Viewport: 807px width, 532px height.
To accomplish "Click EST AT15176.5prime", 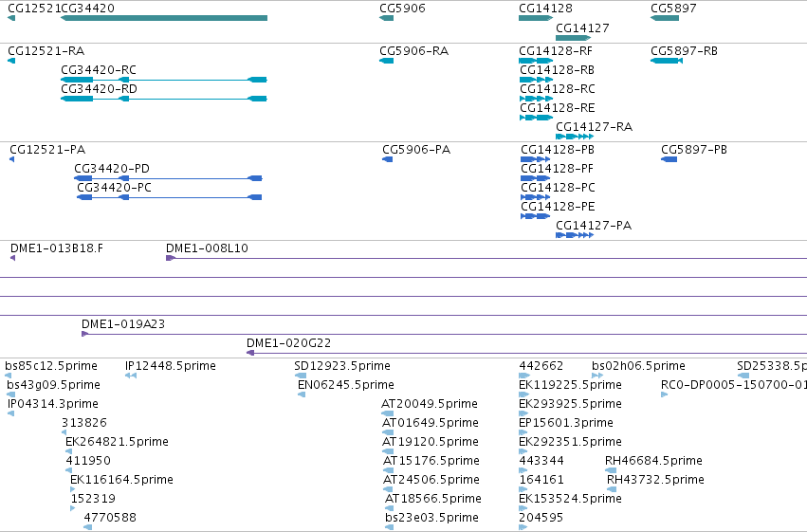I will [389, 470].
